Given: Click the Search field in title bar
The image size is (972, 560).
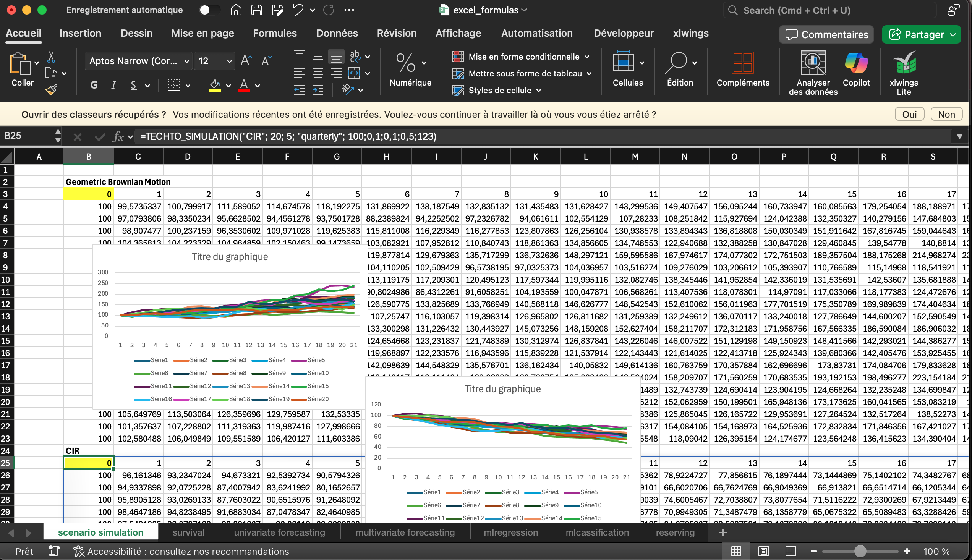Looking at the screenshot, I should 830,10.
